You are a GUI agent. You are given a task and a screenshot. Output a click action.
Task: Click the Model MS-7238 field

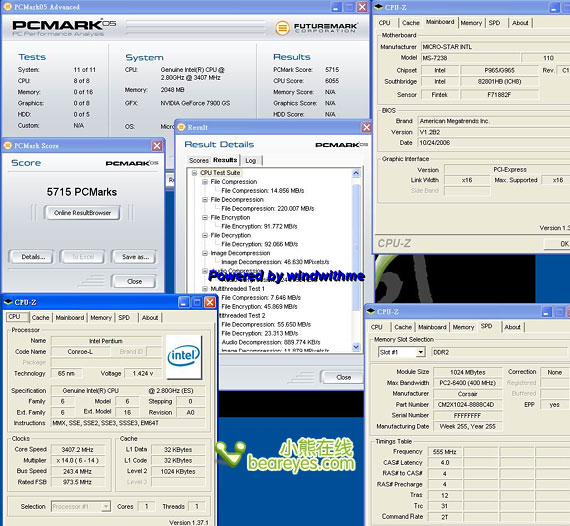[470, 58]
